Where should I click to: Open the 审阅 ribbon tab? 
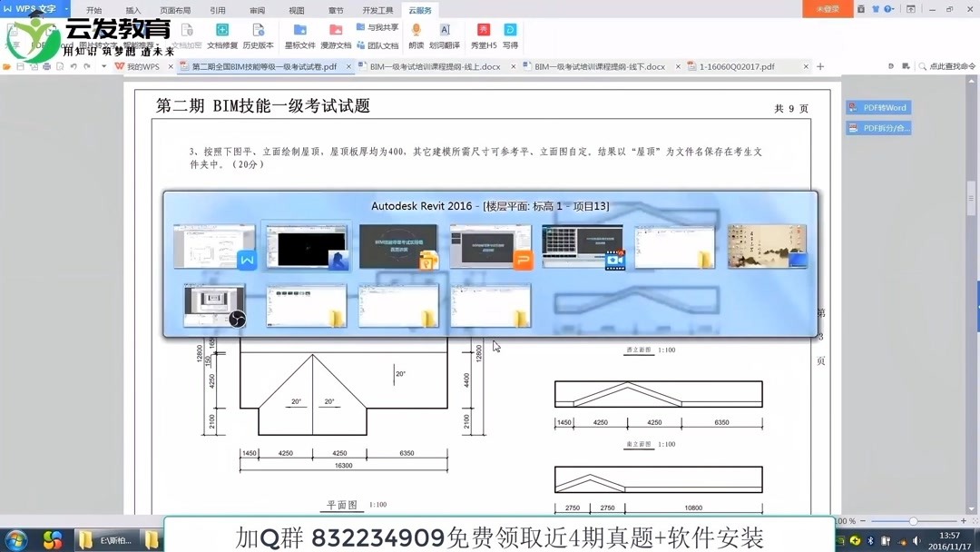256,10
